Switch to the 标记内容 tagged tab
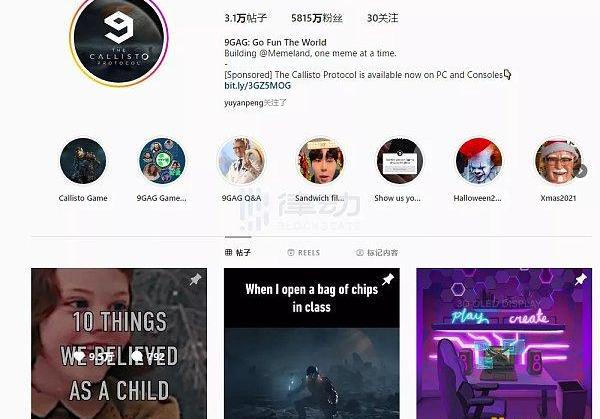This screenshot has width=600, height=419. coord(377,253)
